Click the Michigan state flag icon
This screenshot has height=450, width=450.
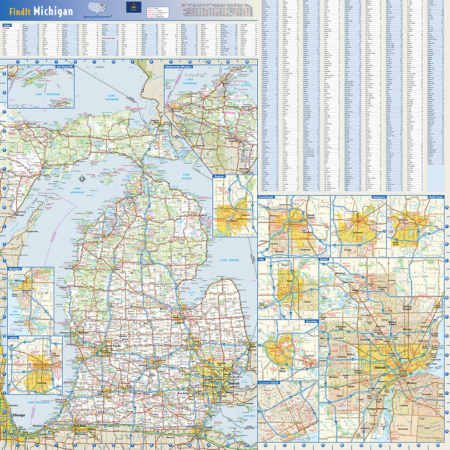coord(133,7)
